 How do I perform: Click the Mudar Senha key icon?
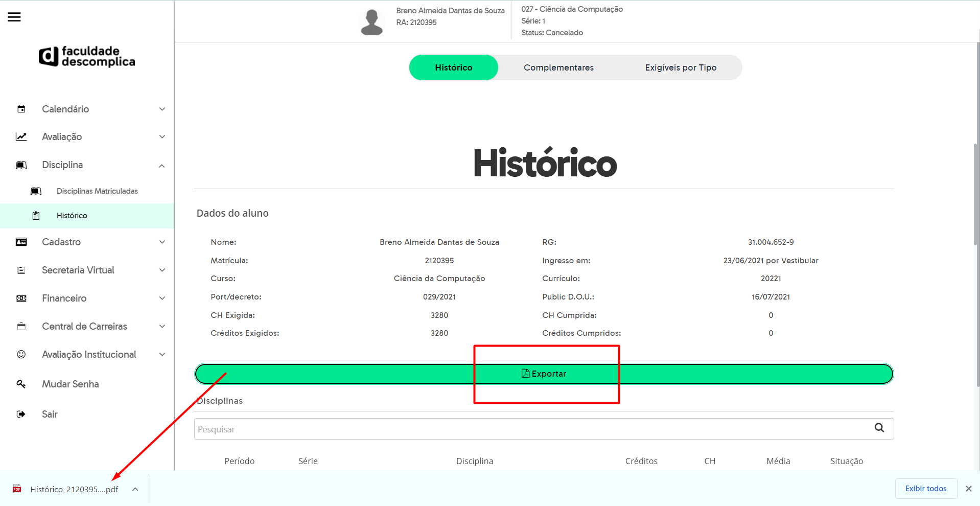pyautogui.click(x=21, y=384)
